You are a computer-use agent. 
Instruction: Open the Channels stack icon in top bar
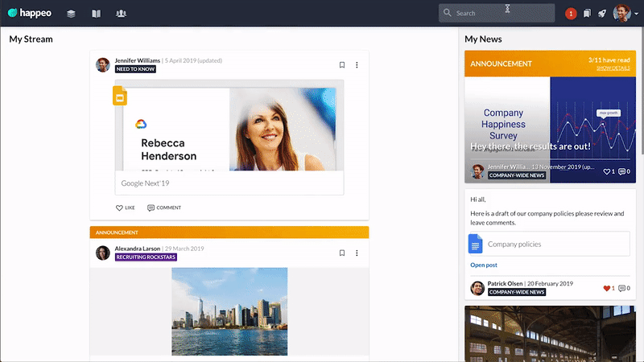(71, 14)
